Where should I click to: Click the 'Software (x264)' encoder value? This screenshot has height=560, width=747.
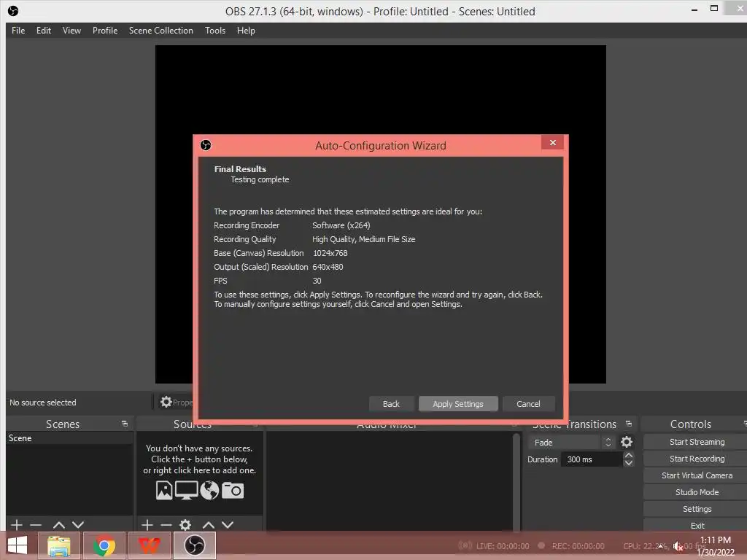pos(341,225)
